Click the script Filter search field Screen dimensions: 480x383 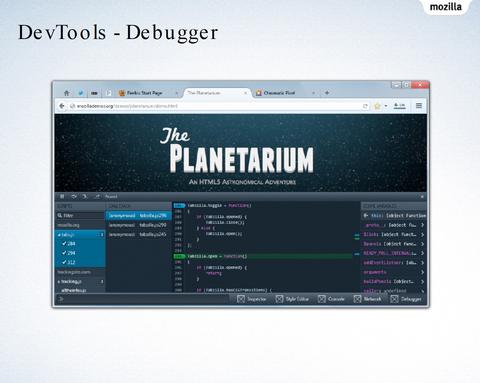click(80, 216)
